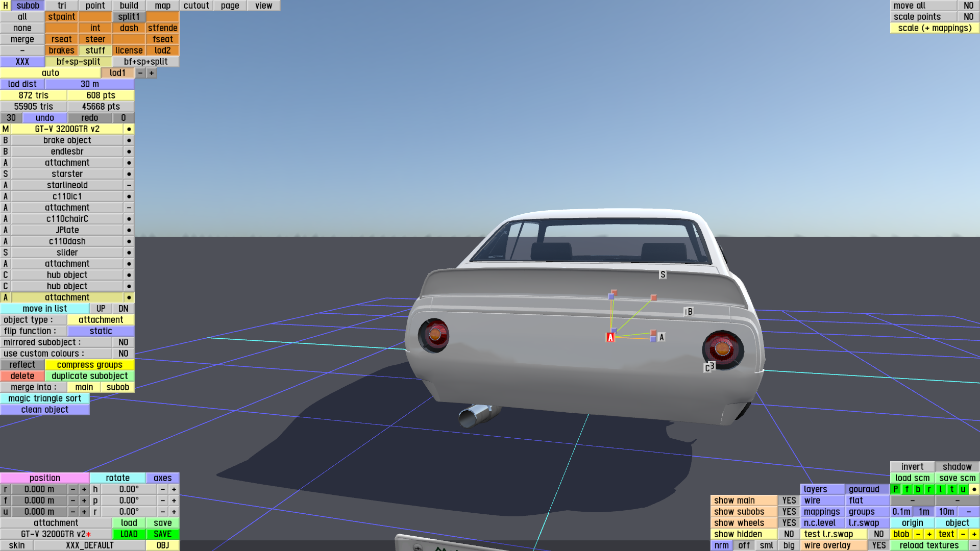
Task: Select the slider subobject in list
Action: pyautogui.click(x=67, y=253)
